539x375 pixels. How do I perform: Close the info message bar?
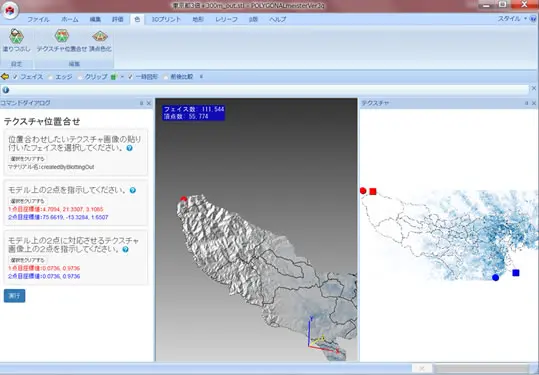[534, 89]
